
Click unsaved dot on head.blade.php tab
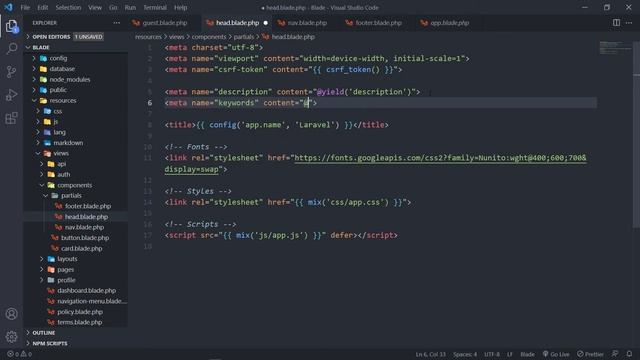point(266,23)
